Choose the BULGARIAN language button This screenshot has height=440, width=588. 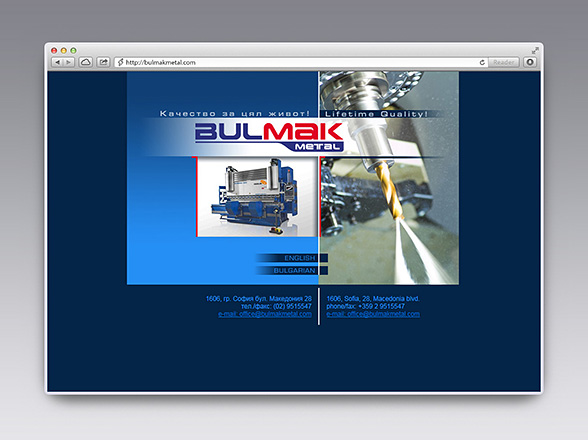[x=292, y=270]
